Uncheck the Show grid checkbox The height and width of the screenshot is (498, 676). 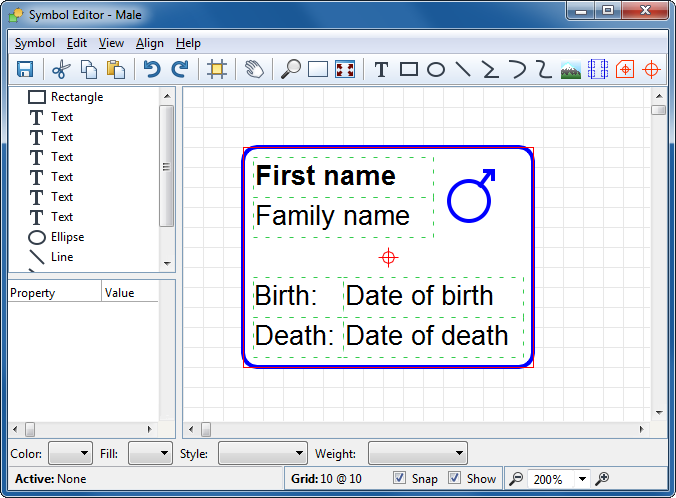(455, 478)
